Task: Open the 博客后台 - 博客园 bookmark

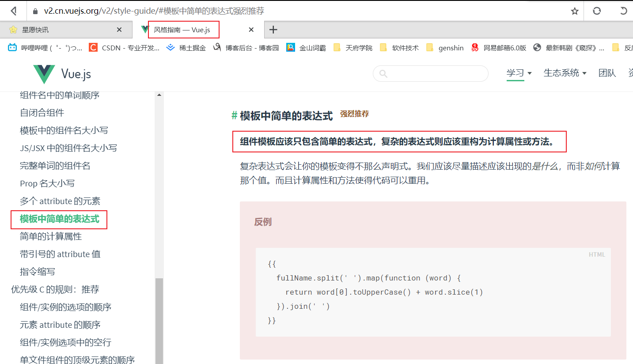Action: (x=246, y=48)
